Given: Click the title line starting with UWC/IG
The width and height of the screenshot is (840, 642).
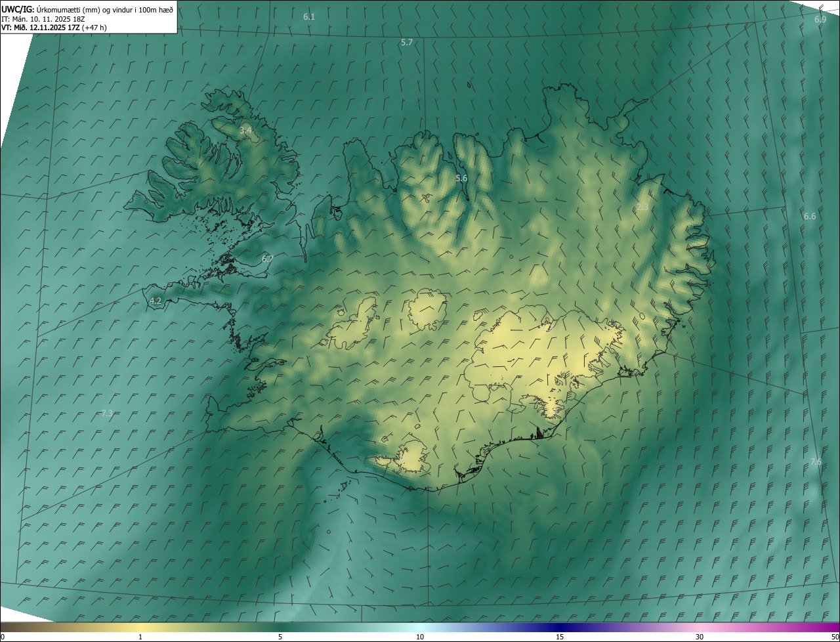Looking at the screenshot, I should (x=87, y=9).
